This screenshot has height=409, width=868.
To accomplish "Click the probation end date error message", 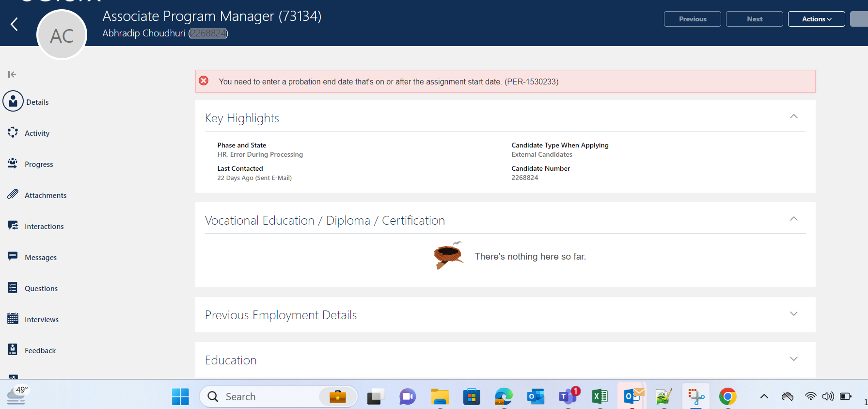I will click(389, 82).
